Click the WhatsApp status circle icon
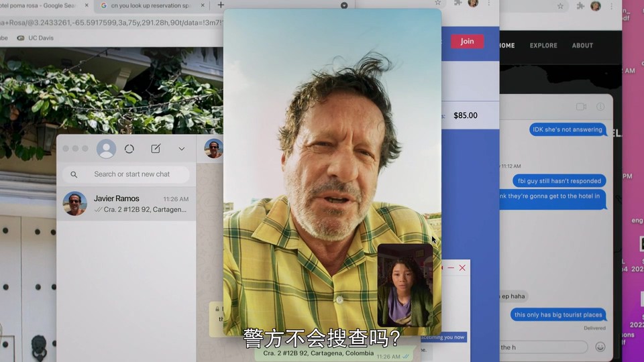Screen dimensions: 644x362 click(129, 149)
